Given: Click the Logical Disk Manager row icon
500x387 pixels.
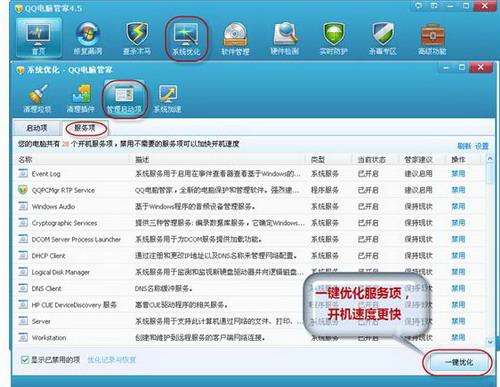Looking at the screenshot, I should [23, 272].
